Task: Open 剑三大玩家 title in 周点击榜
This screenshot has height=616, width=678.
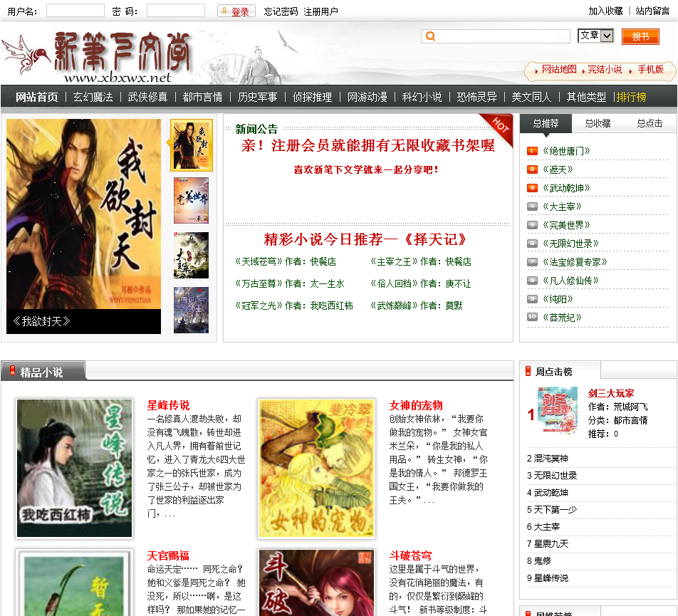Action: click(610, 393)
